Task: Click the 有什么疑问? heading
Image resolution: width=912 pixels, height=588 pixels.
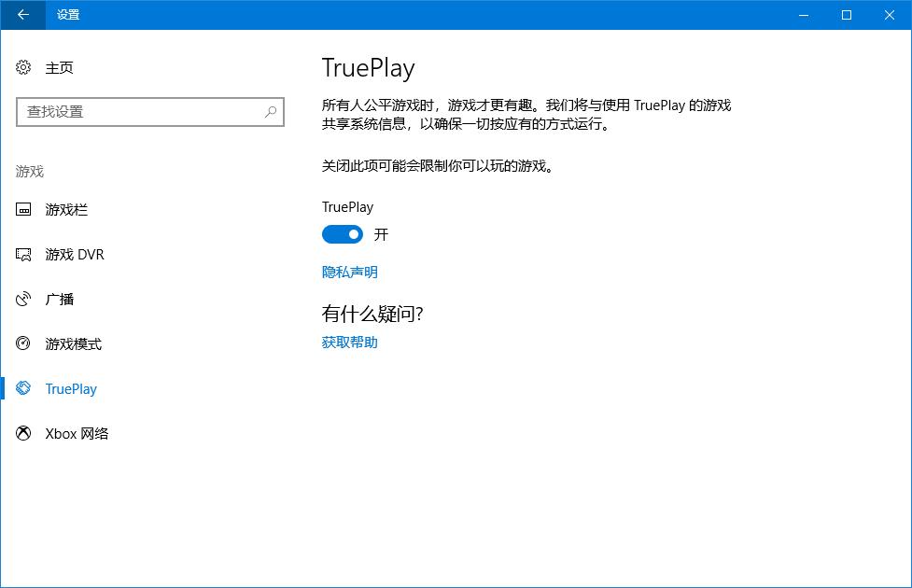Action: 372,314
